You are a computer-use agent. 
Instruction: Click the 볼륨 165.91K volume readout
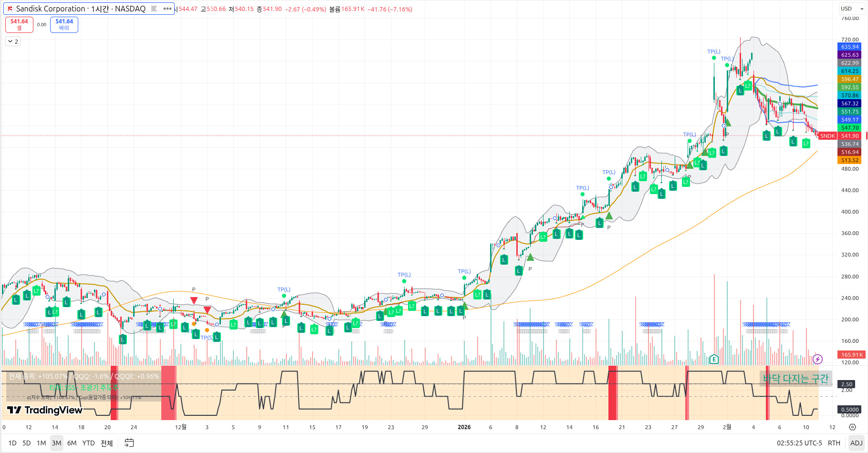coord(346,9)
